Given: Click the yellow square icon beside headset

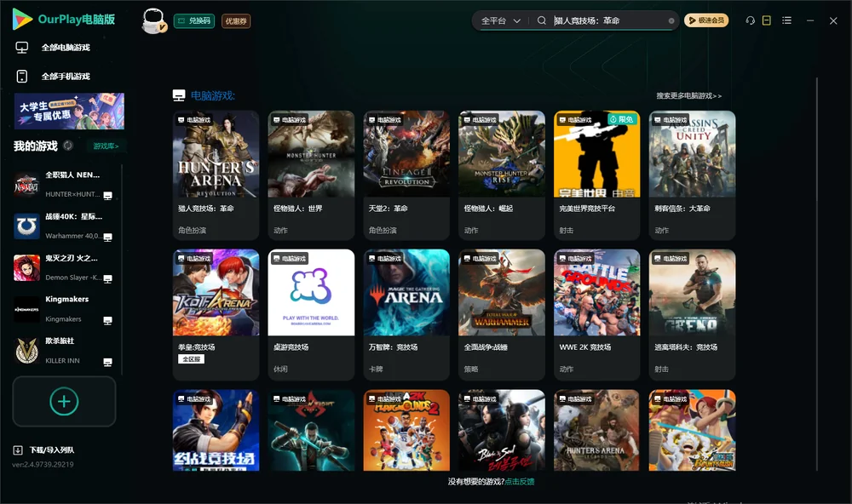Looking at the screenshot, I should [x=767, y=20].
